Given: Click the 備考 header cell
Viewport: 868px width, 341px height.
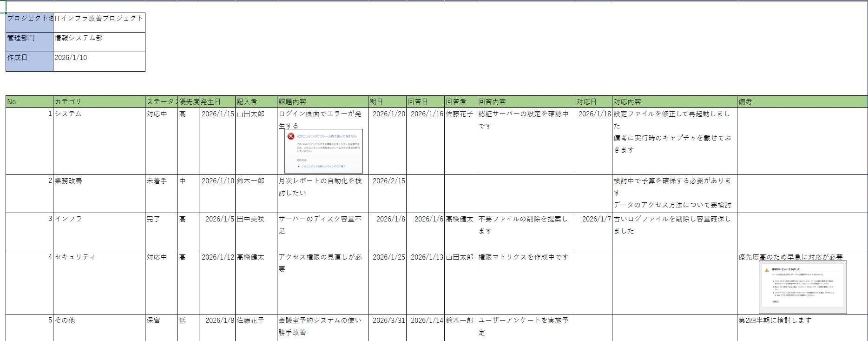Looking at the screenshot, I should point(802,102).
